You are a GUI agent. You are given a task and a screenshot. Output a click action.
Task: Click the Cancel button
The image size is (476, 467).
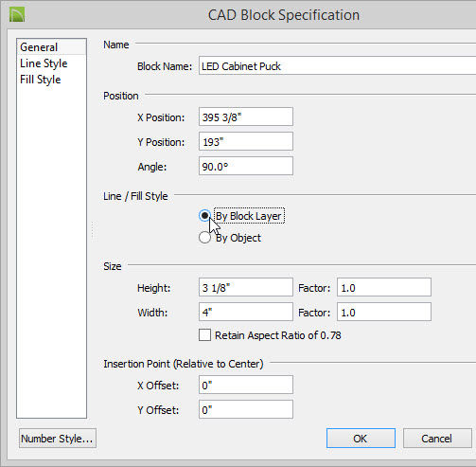coord(437,438)
